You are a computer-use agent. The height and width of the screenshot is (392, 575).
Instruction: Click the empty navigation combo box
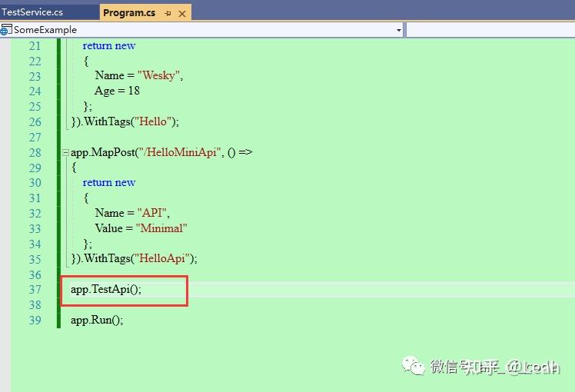(490, 30)
